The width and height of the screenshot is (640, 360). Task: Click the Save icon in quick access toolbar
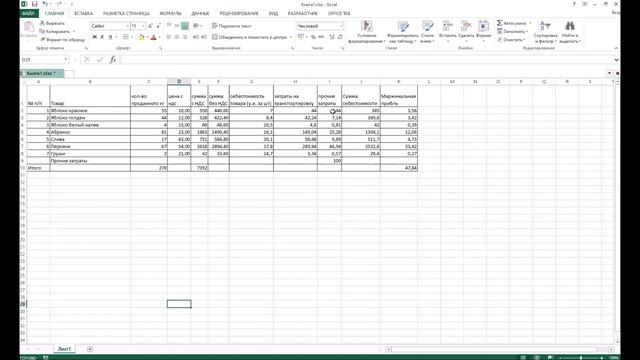(34, 4)
